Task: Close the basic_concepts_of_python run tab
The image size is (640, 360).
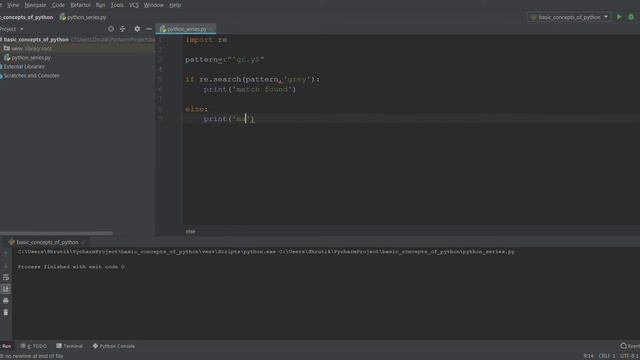Action: pos(83,242)
